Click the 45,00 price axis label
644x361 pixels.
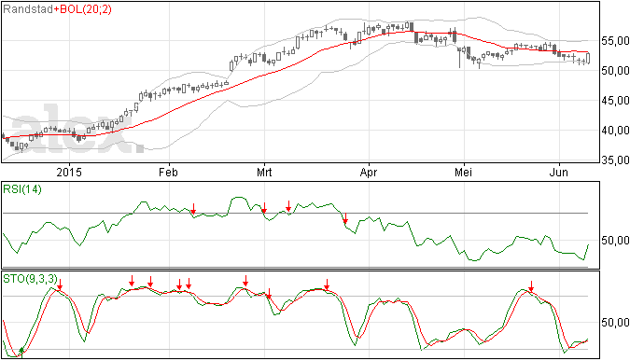(615, 101)
